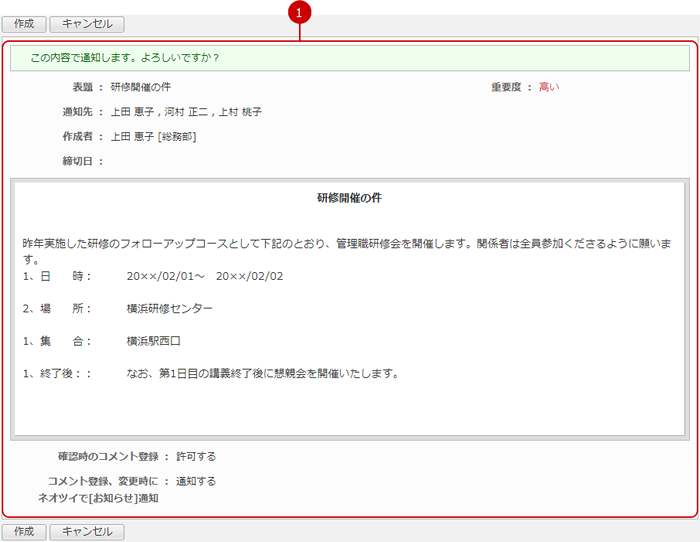Select the subject value 研修開催の件 beside 表題
The image size is (700, 542).
click(x=141, y=87)
